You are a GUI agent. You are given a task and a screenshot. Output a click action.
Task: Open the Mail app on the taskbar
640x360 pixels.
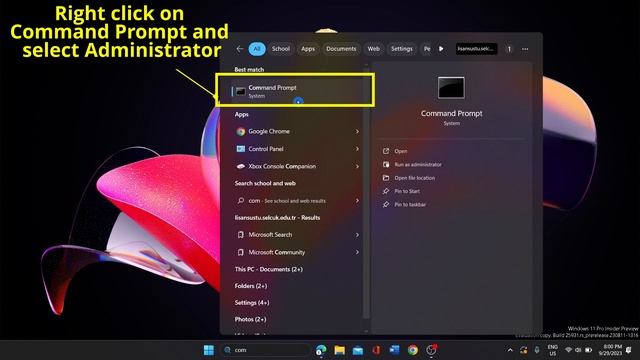coord(358,350)
